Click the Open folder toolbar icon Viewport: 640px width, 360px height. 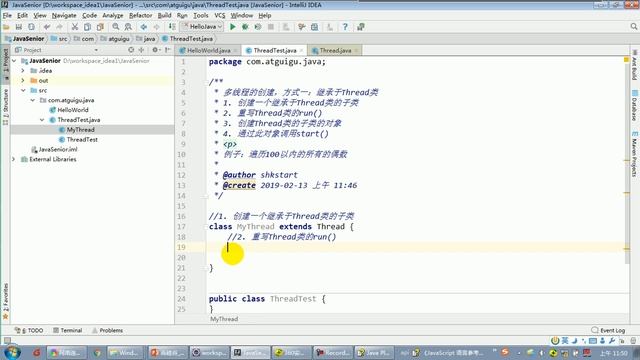click(6, 27)
